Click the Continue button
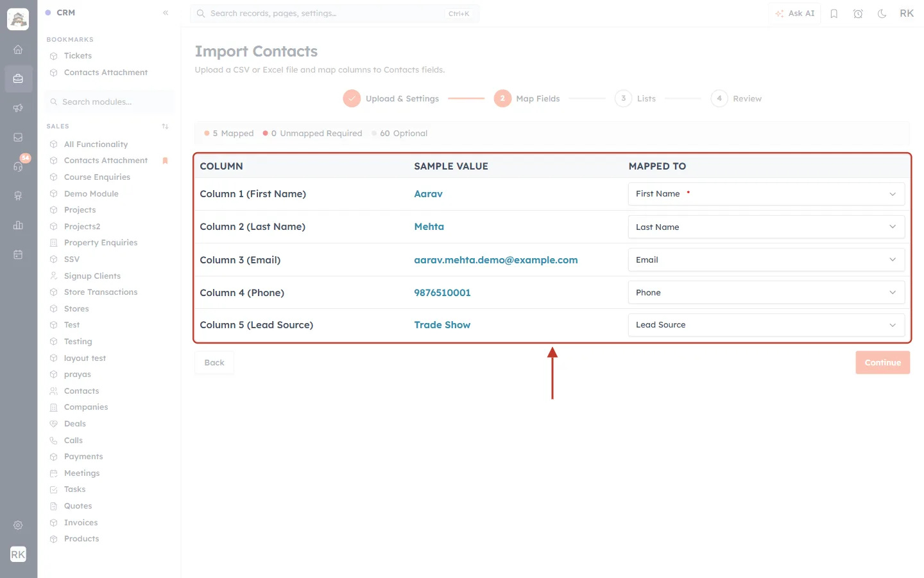924x578 pixels. pyautogui.click(x=882, y=362)
